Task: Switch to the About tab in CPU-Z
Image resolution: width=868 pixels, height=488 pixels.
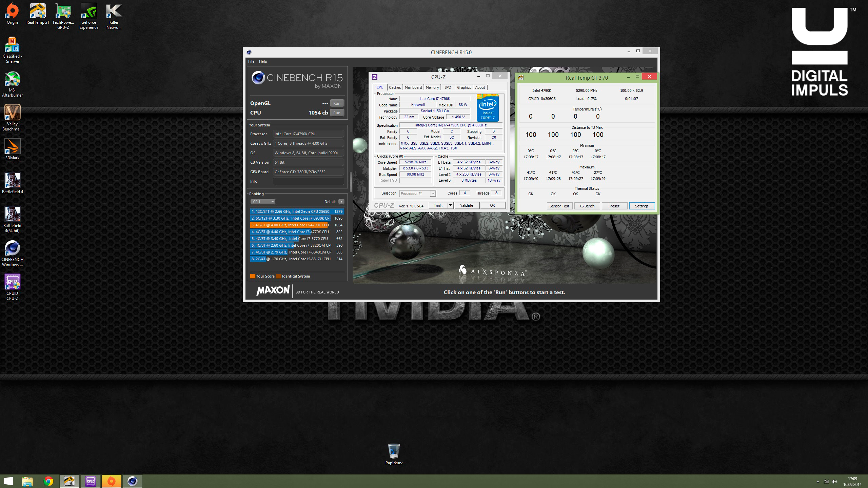Action: (480, 87)
